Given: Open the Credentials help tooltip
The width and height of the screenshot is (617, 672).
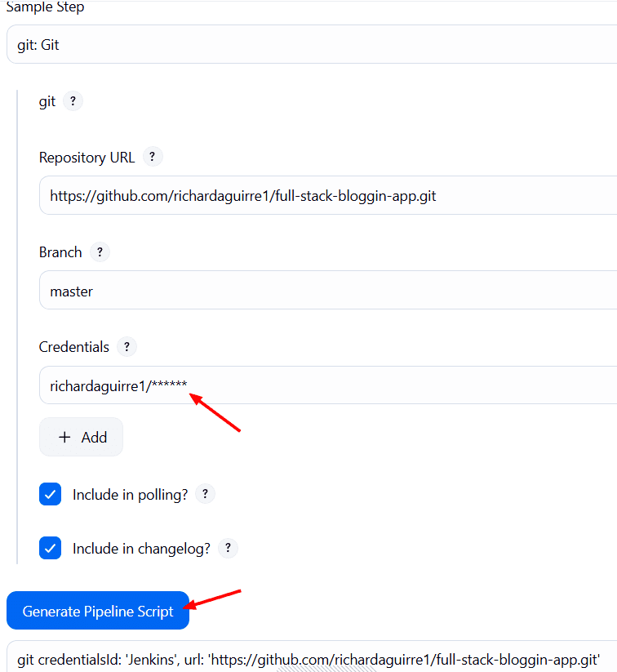Looking at the screenshot, I should (x=127, y=347).
